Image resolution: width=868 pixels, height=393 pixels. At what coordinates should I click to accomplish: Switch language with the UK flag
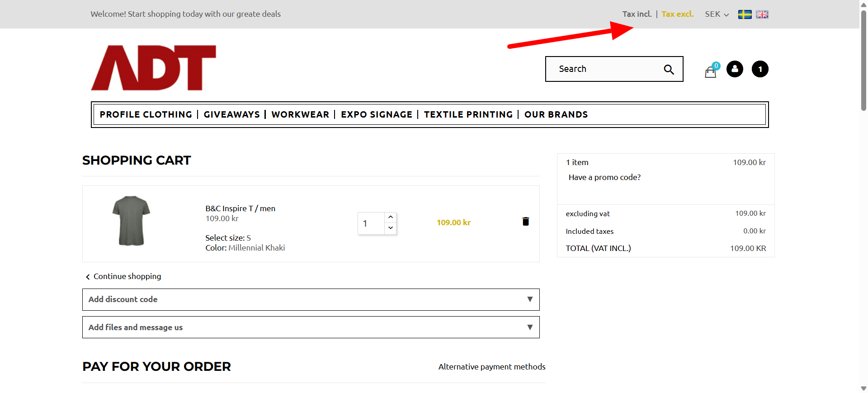[762, 14]
